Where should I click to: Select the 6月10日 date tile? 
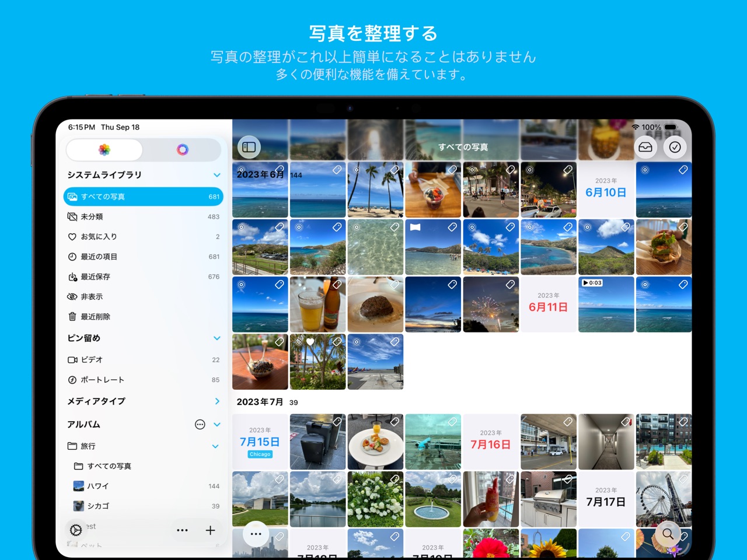(x=606, y=190)
